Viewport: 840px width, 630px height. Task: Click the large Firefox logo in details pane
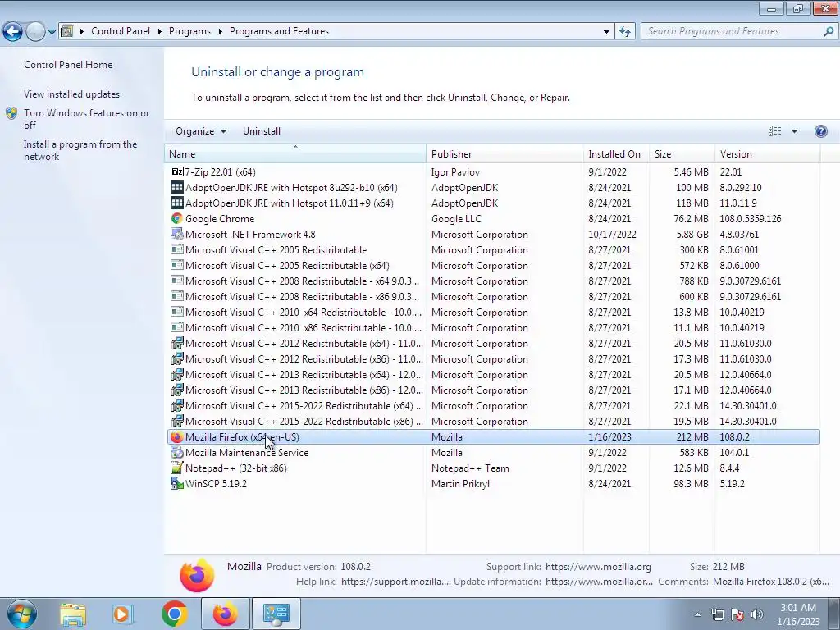pos(197,575)
